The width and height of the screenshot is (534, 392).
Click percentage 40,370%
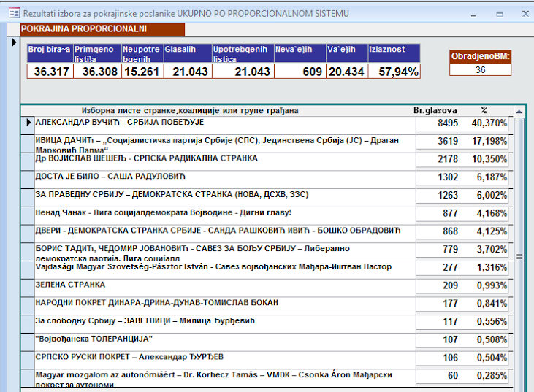pos(484,123)
